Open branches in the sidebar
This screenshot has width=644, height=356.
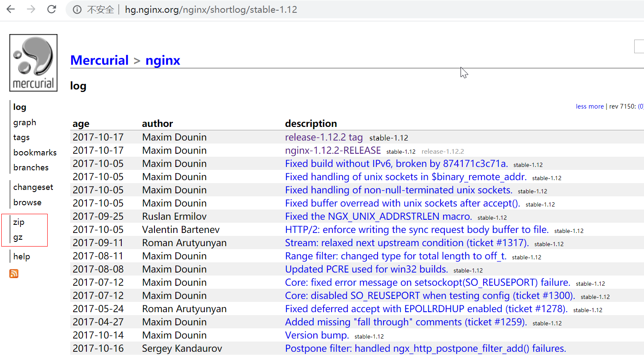click(31, 167)
